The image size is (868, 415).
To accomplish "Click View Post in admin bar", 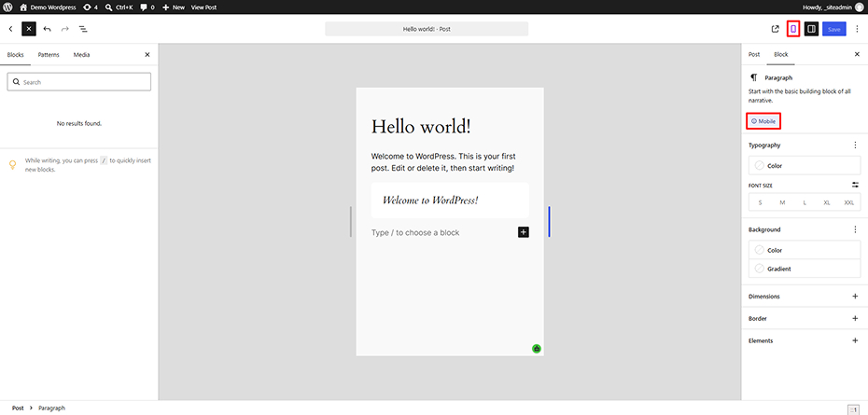I will 203,7.
